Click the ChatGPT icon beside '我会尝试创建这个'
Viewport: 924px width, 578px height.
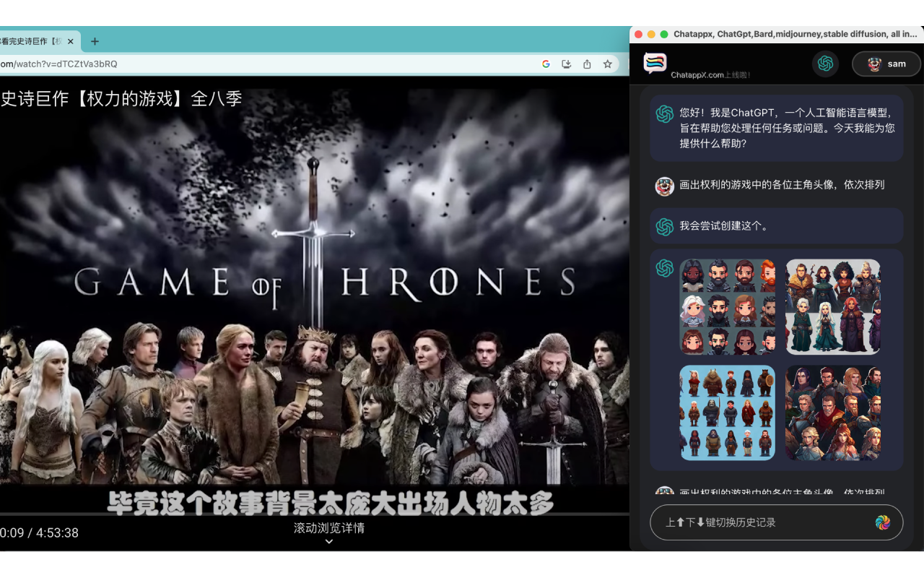click(665, 227)
